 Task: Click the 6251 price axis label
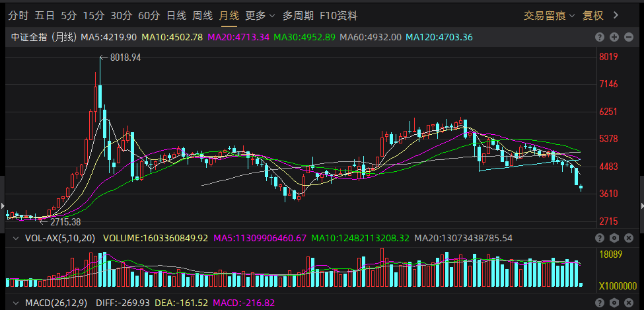[610, 112]
